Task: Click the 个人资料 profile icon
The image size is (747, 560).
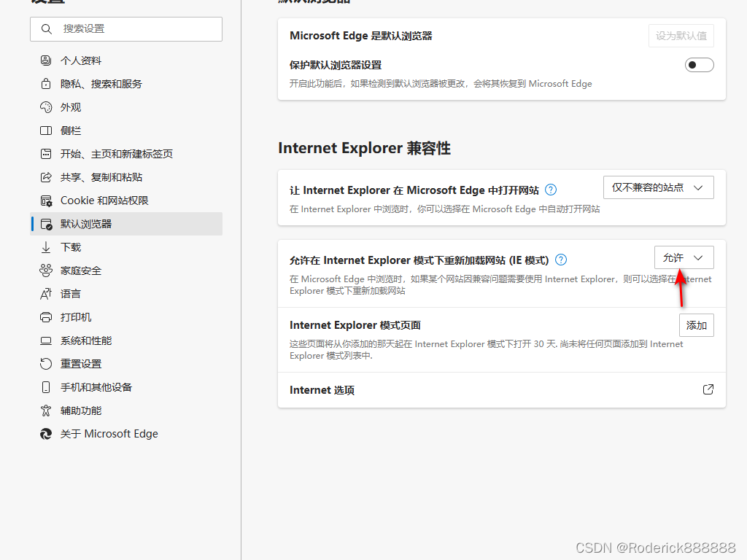Action: coord(46,61)
